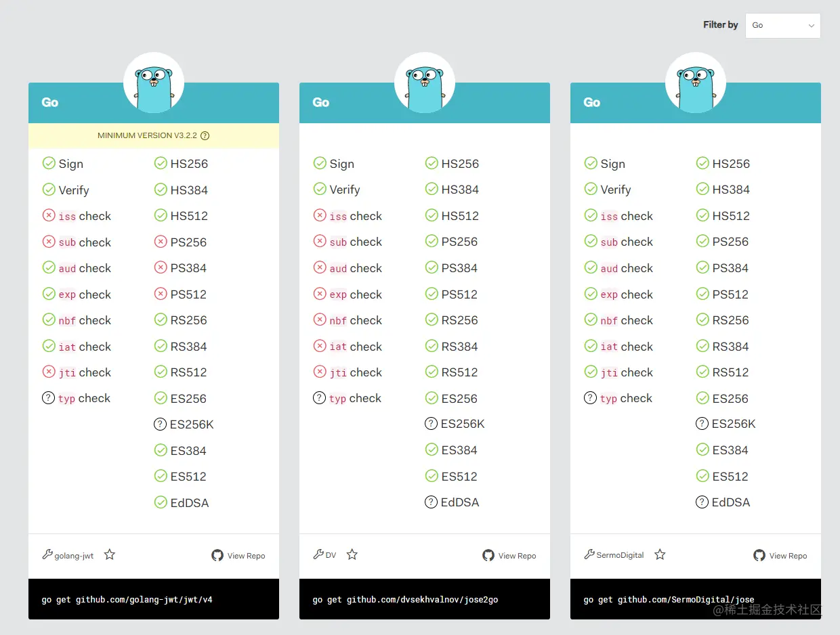Click the minimum version help icon on golang-jwt card

(x=205, y=135)
